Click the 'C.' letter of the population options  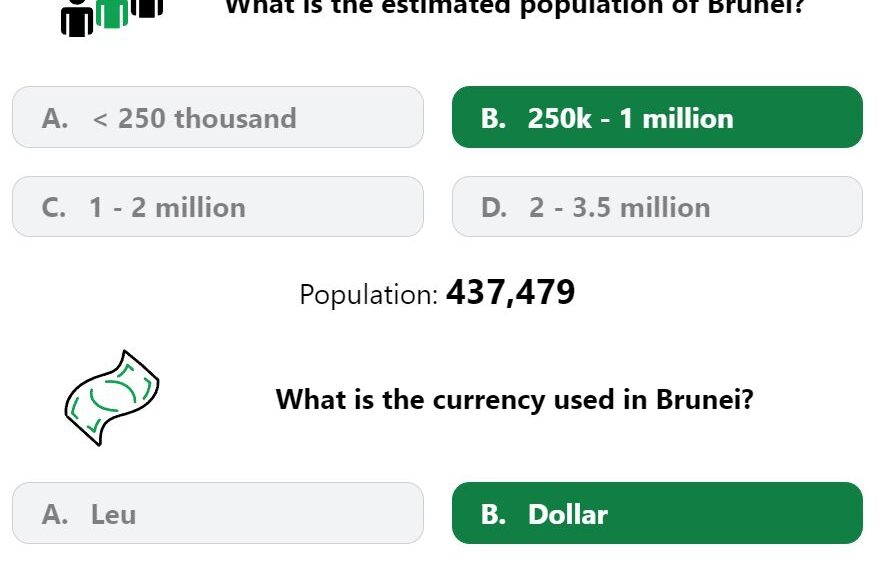point(54,208)
